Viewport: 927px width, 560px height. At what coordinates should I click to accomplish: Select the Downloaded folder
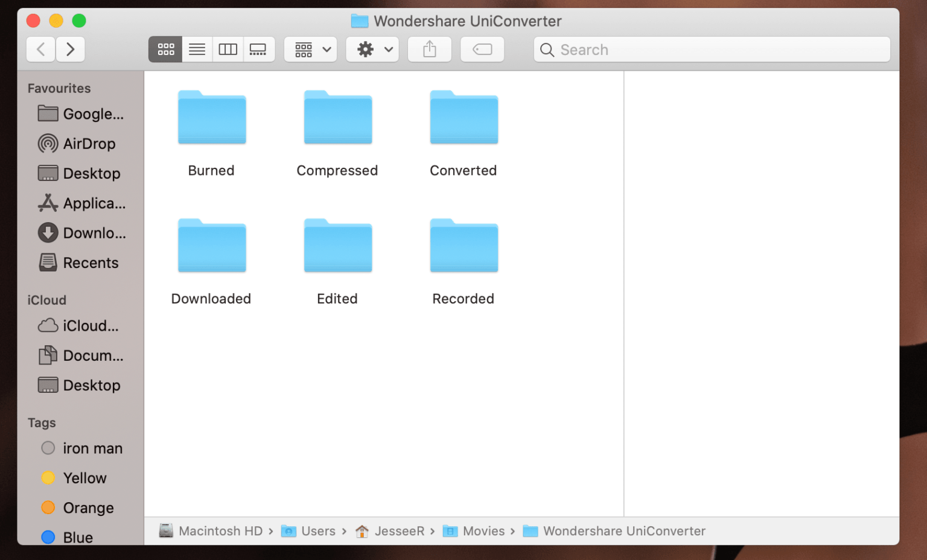(212, 246)
